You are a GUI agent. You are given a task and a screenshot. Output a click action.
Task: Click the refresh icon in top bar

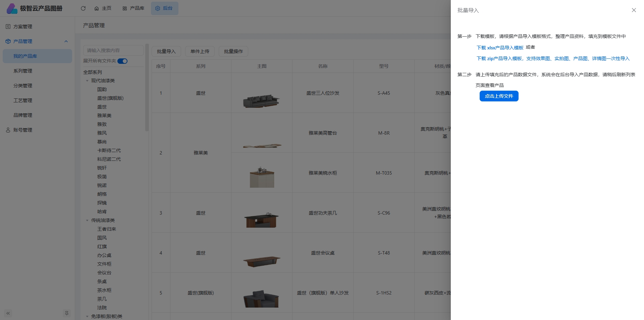click(83, 8)
